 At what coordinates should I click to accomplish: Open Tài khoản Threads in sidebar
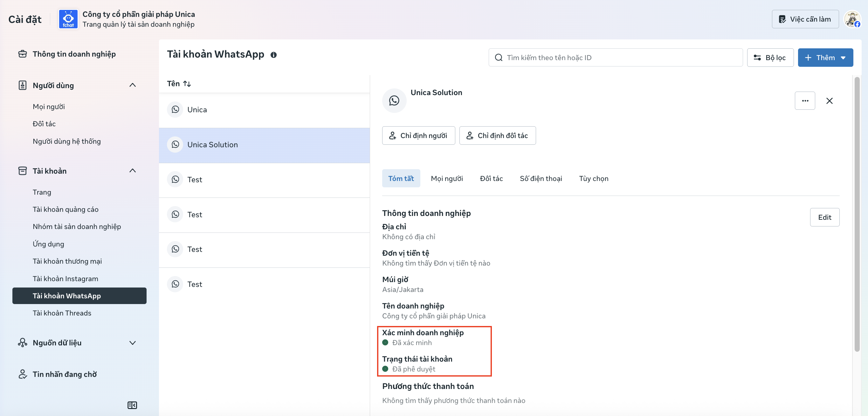(62, 313)
